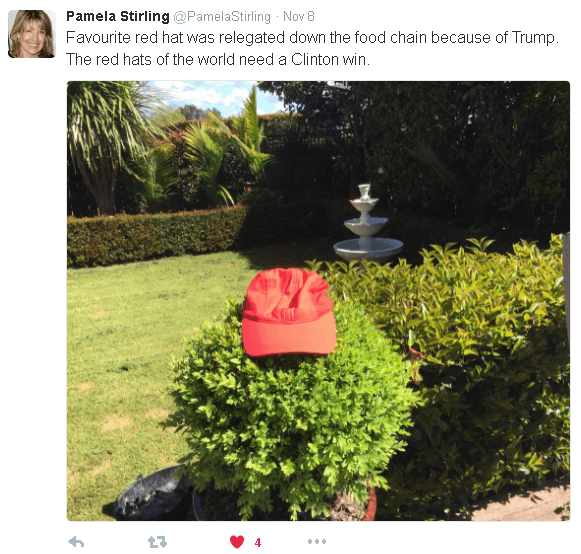The height and width of the screenshot is (554, 581).
Task: Open the three-dot more options menu
Action: (x=317, y=542)
